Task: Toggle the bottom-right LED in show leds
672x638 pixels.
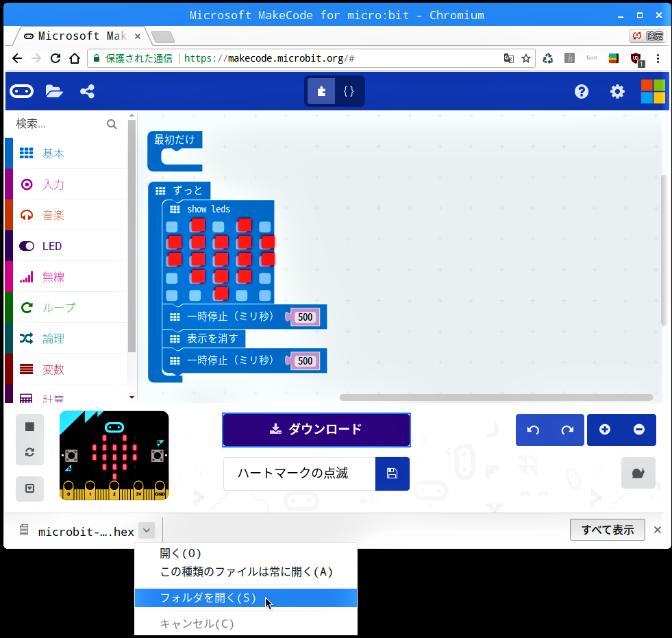Action: coord(265,295)
